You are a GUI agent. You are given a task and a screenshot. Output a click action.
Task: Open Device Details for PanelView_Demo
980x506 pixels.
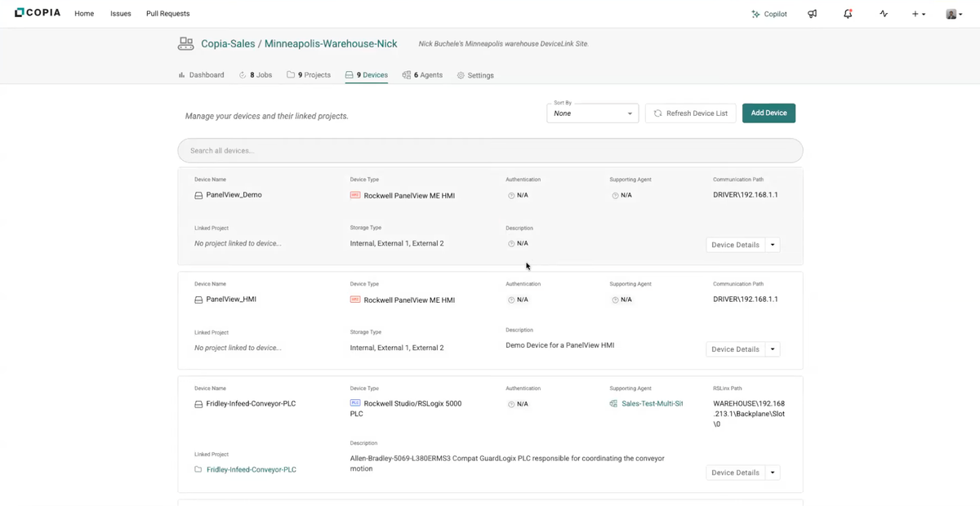click(735, 245)
